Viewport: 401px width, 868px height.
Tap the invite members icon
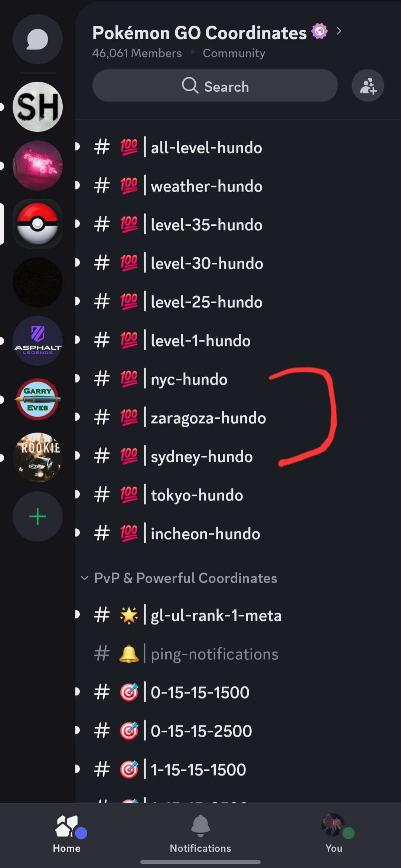368,86
